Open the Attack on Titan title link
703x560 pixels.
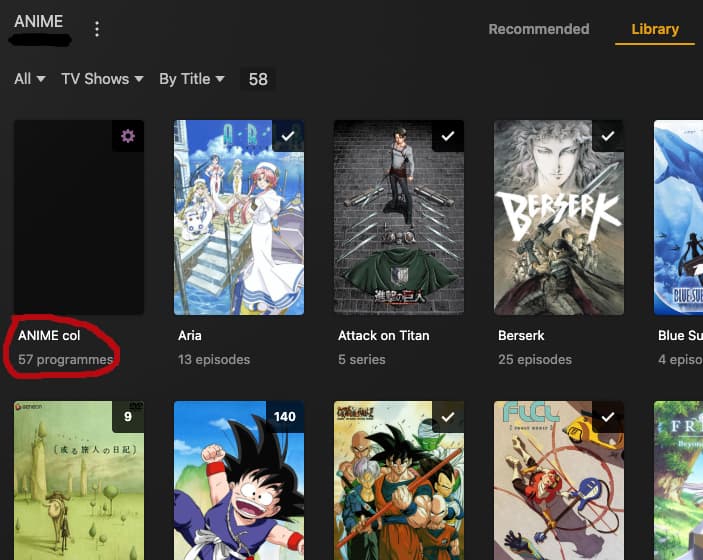tap(384, 335)
